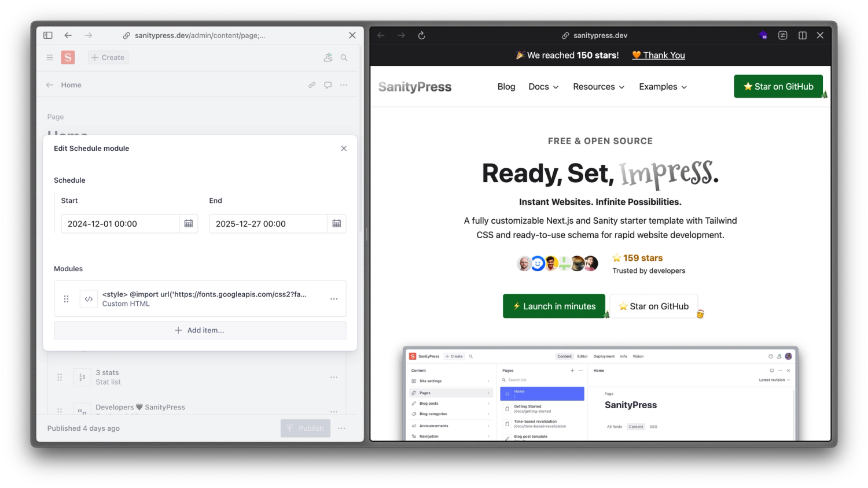Open the Home document more options menu
Screen dimensions: 868x488
click(344, 85)
